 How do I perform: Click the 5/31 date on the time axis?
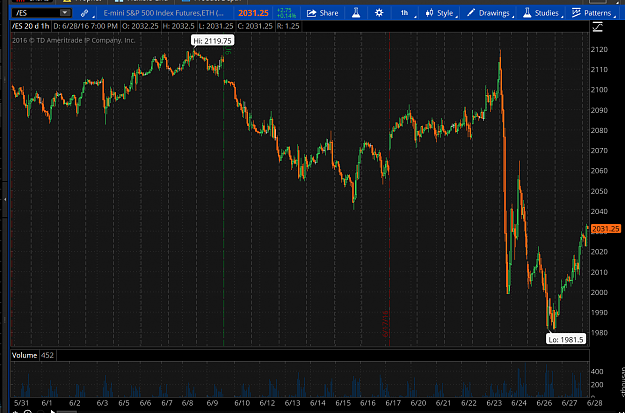[x=21, y=401]
